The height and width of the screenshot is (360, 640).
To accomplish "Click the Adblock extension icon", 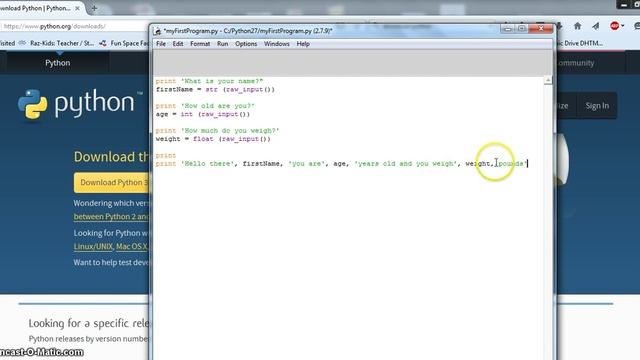I will (615, 26).
